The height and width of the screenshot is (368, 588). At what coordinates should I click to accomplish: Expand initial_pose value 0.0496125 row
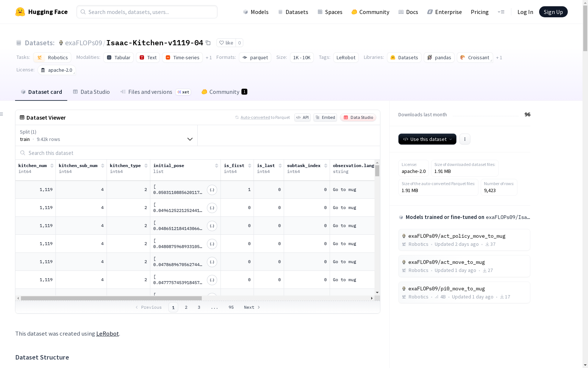coord(212,208)
